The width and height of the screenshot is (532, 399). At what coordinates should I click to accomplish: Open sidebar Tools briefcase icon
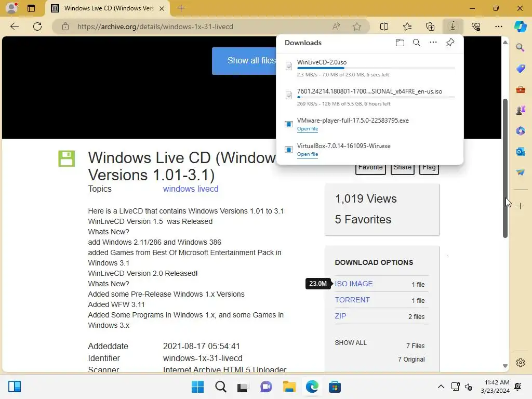tap(520, 89)
